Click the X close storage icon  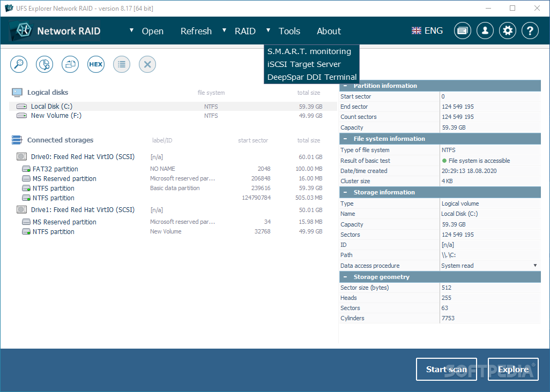coord(147,64)
